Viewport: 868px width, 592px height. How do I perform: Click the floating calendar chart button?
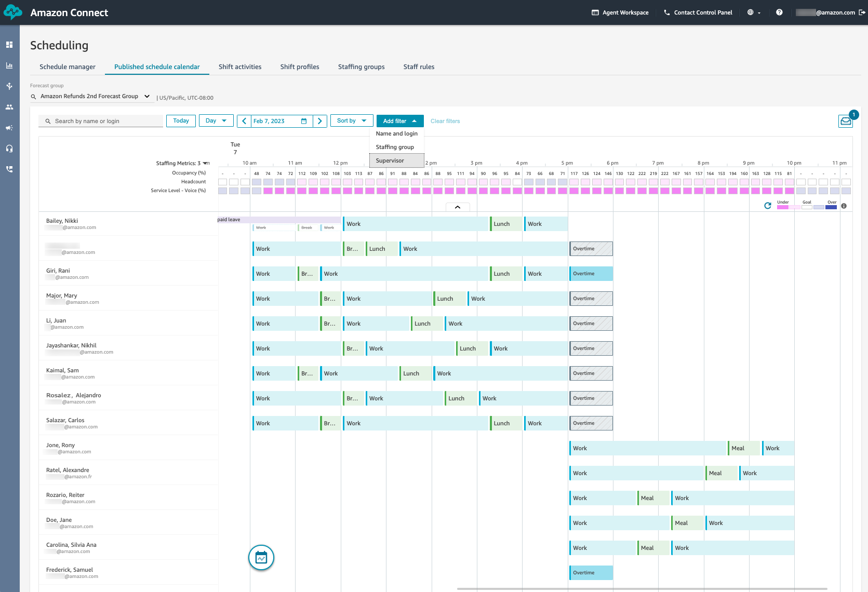coord(261,558)
